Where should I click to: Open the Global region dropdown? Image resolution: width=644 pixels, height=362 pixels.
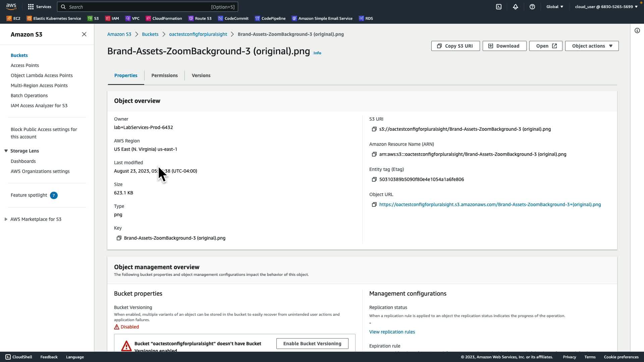555,7
